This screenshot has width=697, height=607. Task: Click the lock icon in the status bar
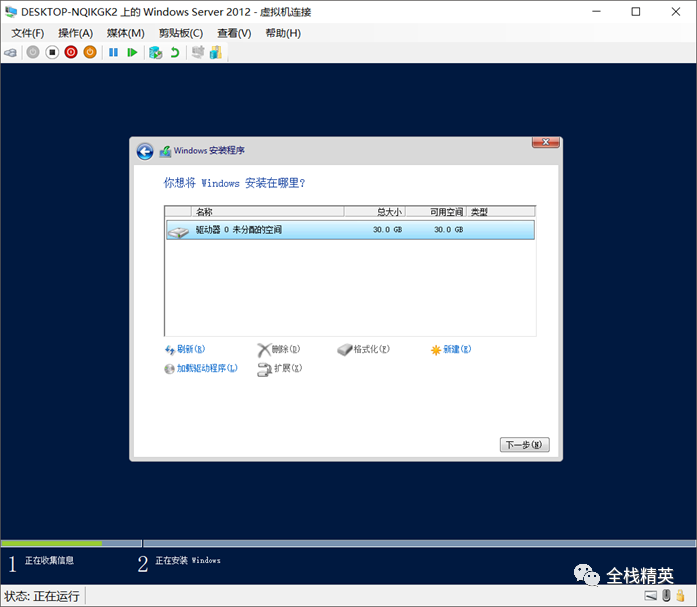pos(680,595)
